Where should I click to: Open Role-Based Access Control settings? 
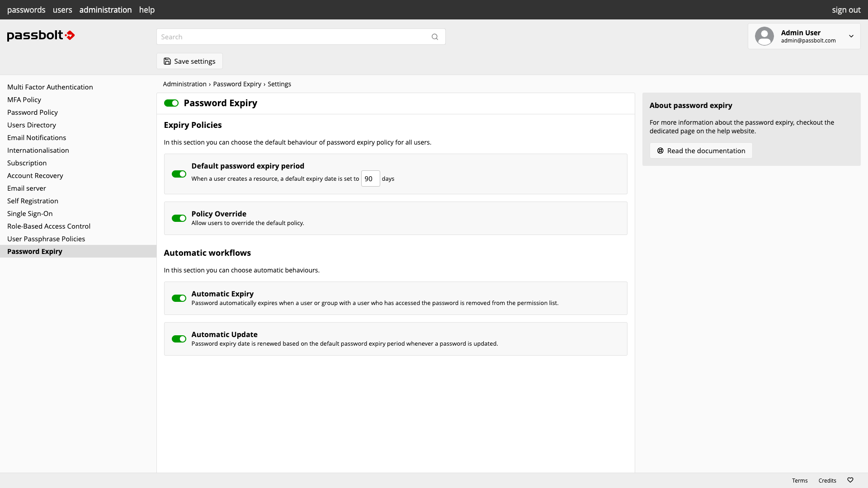coord(49,226)
